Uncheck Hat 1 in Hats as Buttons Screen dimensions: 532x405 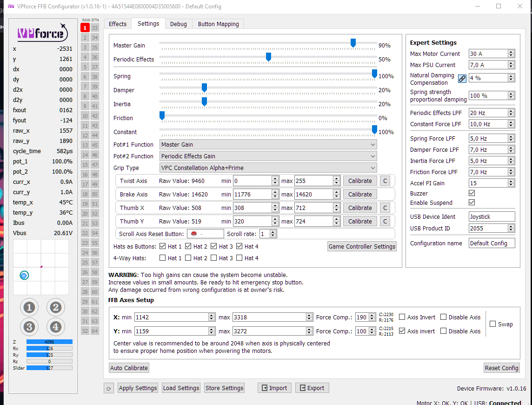click(x=162, y=246)
